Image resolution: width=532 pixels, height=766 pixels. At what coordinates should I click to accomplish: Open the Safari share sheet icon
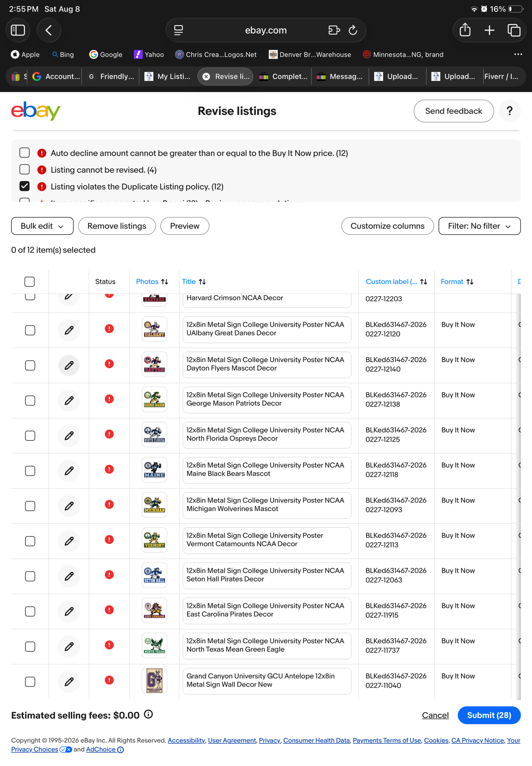(x=465, y=30)
